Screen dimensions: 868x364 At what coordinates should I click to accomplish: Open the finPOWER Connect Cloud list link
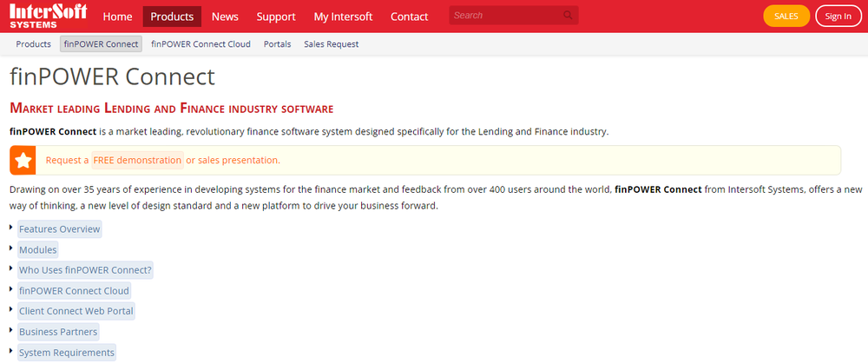74,290
